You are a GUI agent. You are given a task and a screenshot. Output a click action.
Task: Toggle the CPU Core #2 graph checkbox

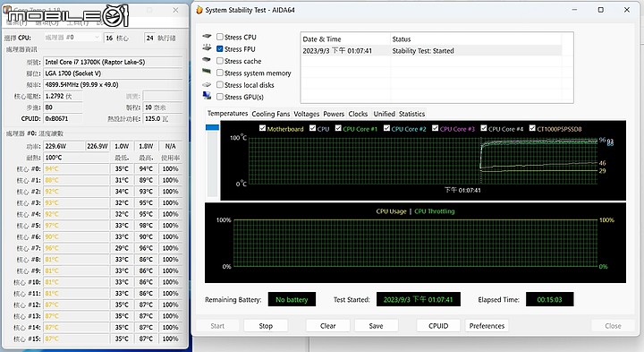coord(386,128)
